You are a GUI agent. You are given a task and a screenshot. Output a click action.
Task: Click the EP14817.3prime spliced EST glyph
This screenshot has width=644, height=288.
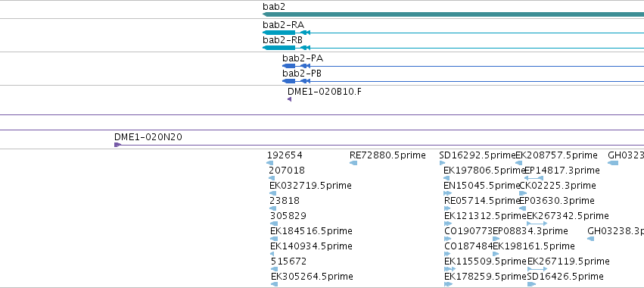pos(534,178)
